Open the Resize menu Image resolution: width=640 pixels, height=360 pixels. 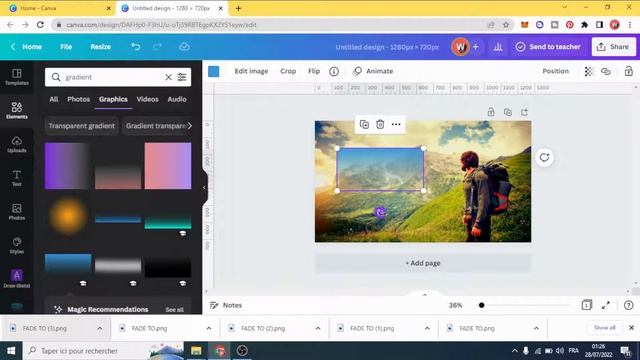pyautogui.click(x=100, y=47)
